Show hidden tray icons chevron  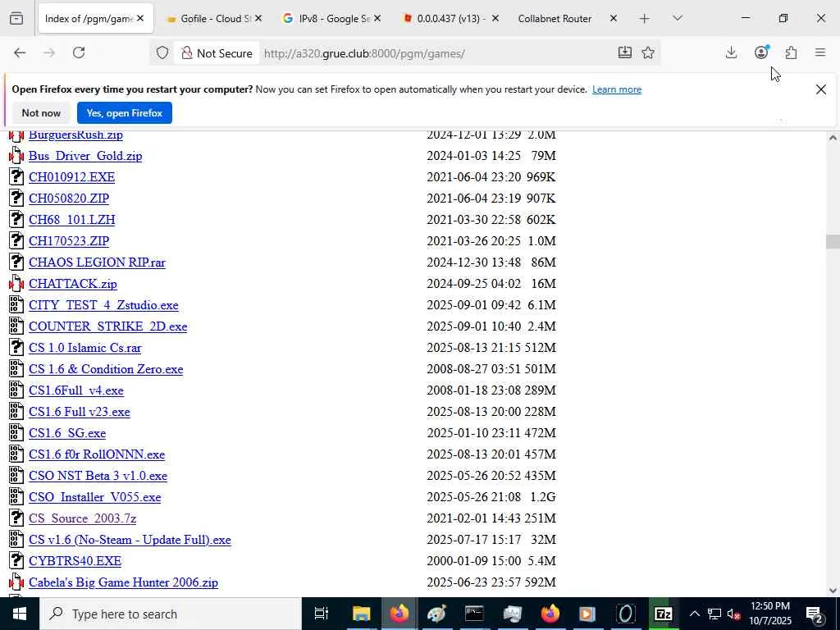tap(694, 614)
